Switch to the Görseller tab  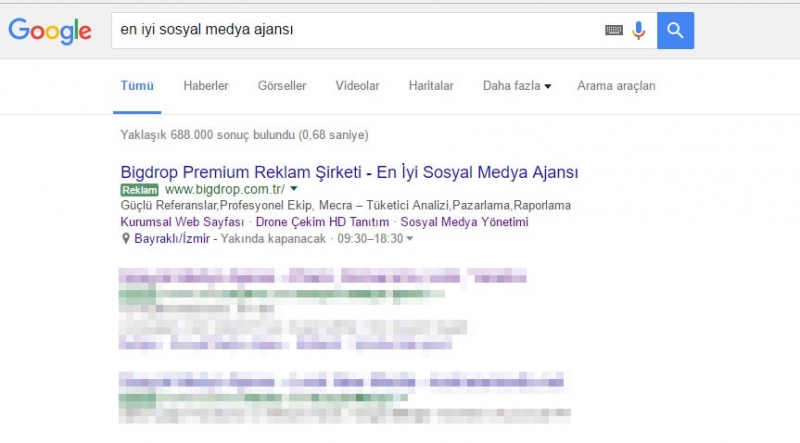tap(282, 86)
